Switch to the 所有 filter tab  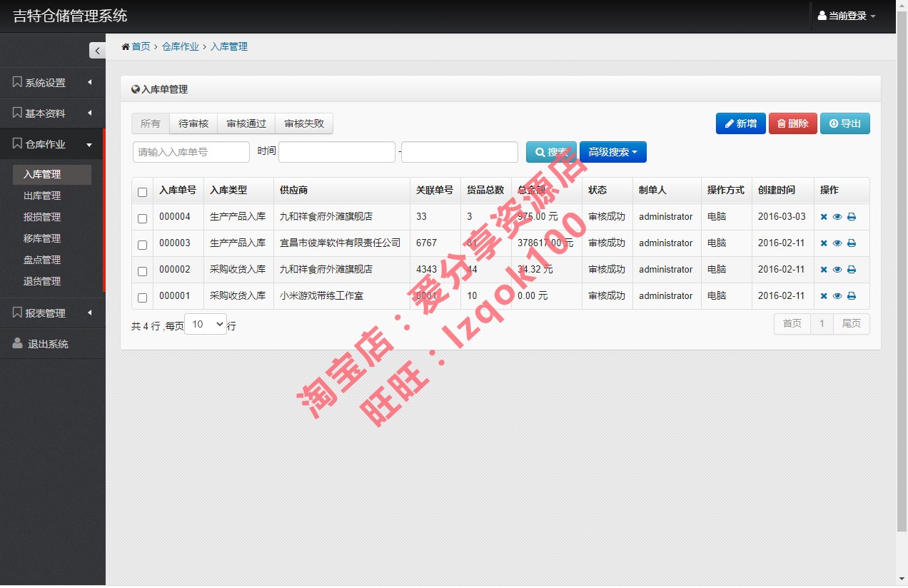point(151,123)
